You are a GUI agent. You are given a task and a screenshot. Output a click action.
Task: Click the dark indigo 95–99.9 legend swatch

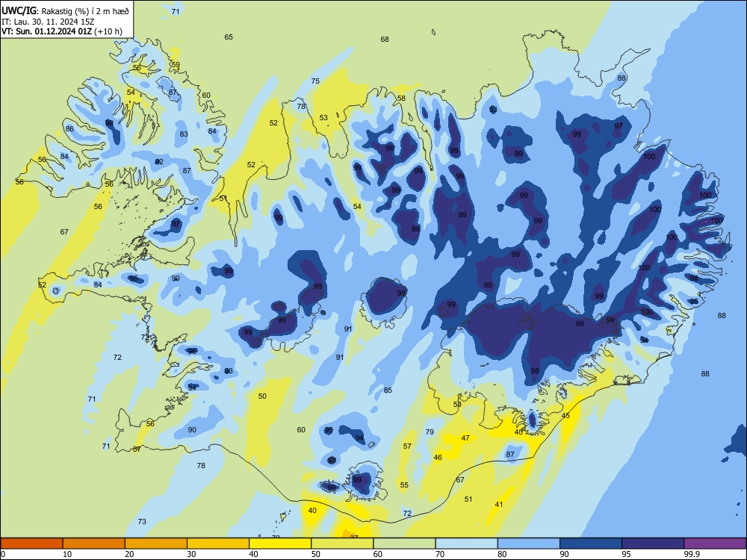pyautogui.click(x=653, y=544)
